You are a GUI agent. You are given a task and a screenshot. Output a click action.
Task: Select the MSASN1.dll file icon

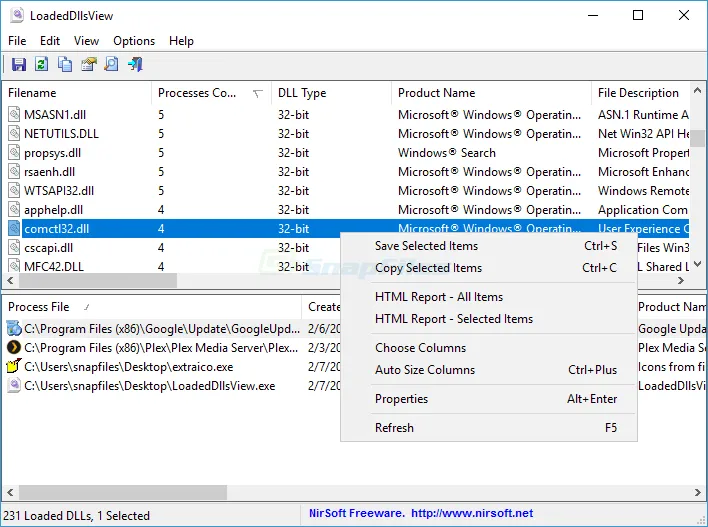[x=14, y=115]
